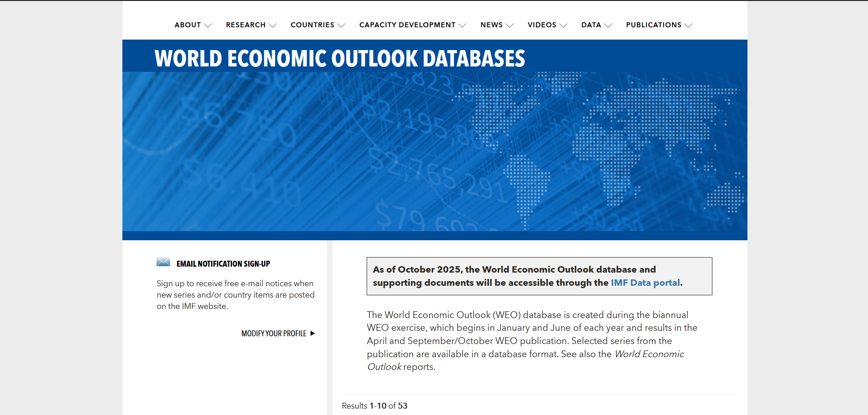Click the arrow icon after Modify Your Profile
The height and width of the screenshot is (415, 868).
click(x=313, y=334)
